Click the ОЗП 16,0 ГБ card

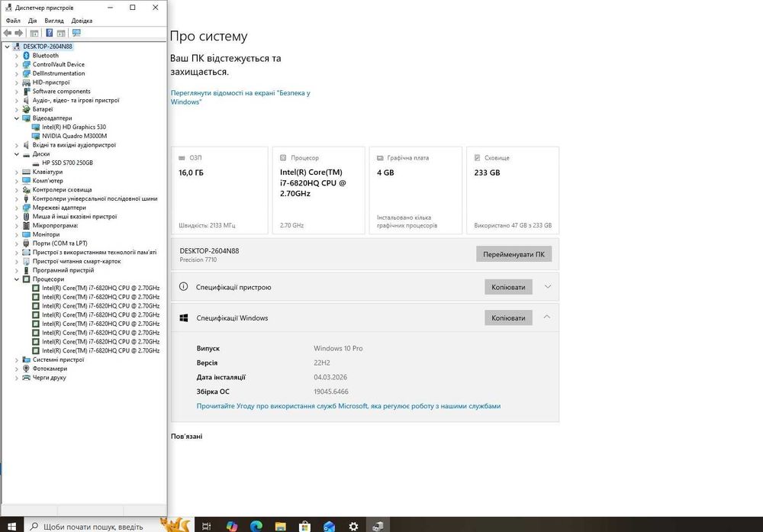(220, 190)
